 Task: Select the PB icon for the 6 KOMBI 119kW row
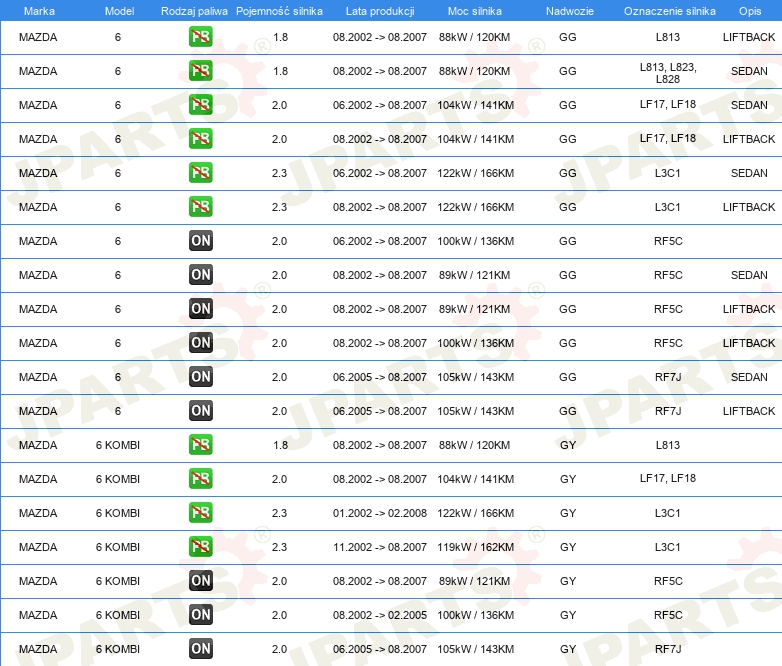tap(200, 547)
